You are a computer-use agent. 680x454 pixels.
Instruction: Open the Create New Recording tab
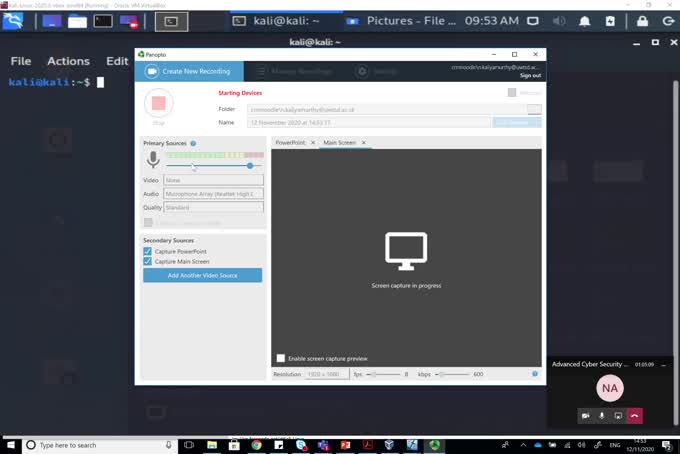click(188, 71)
